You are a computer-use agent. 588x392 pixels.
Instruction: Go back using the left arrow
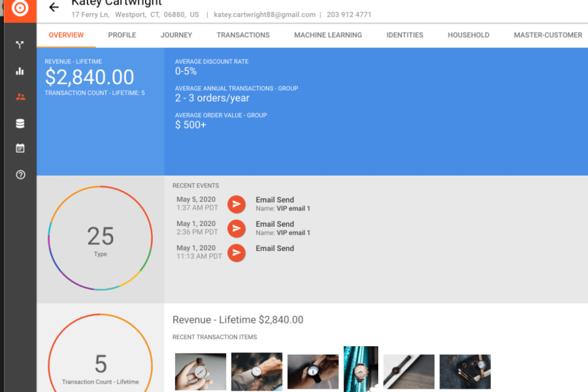[x=54, y=8]
